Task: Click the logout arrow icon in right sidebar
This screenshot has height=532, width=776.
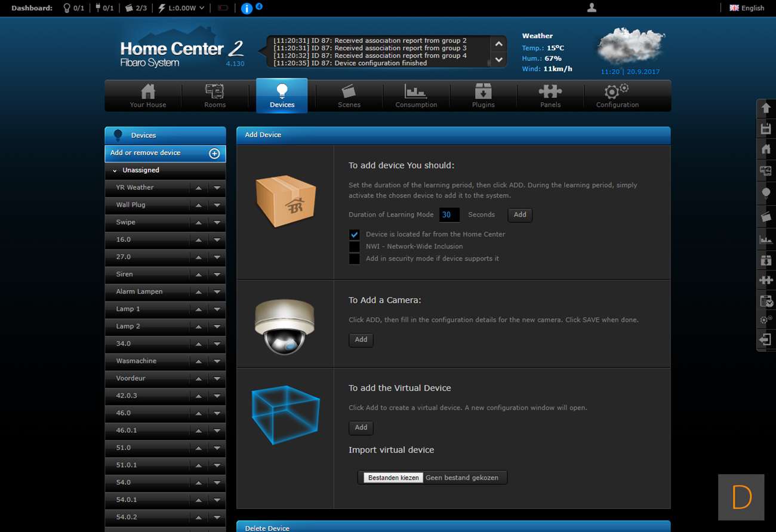Action: [766, 340]
